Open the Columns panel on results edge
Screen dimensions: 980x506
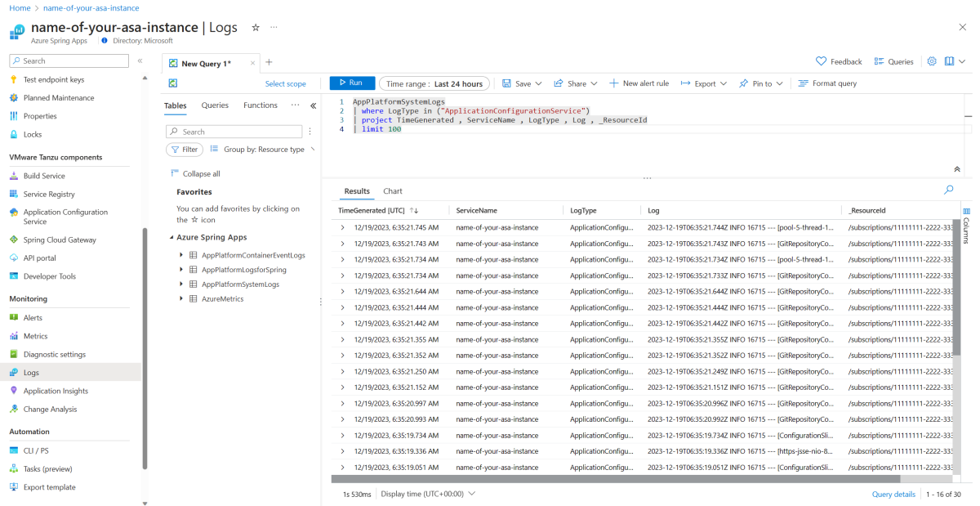(966, 221)
